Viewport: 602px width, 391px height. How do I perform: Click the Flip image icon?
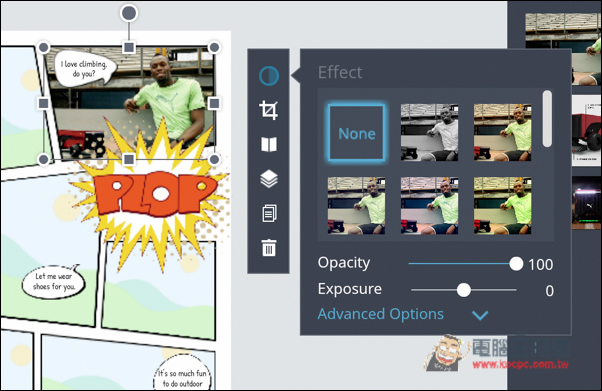(x=269, y=145)
